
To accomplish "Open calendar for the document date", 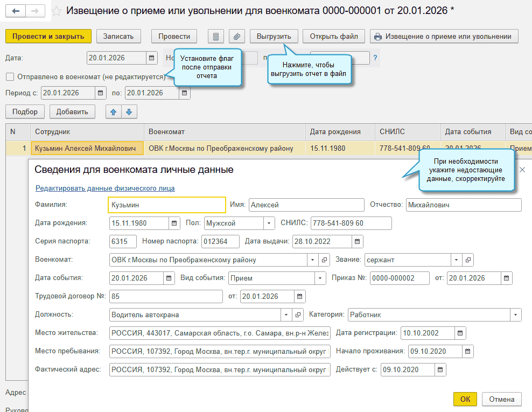I will tap(151, 58).
